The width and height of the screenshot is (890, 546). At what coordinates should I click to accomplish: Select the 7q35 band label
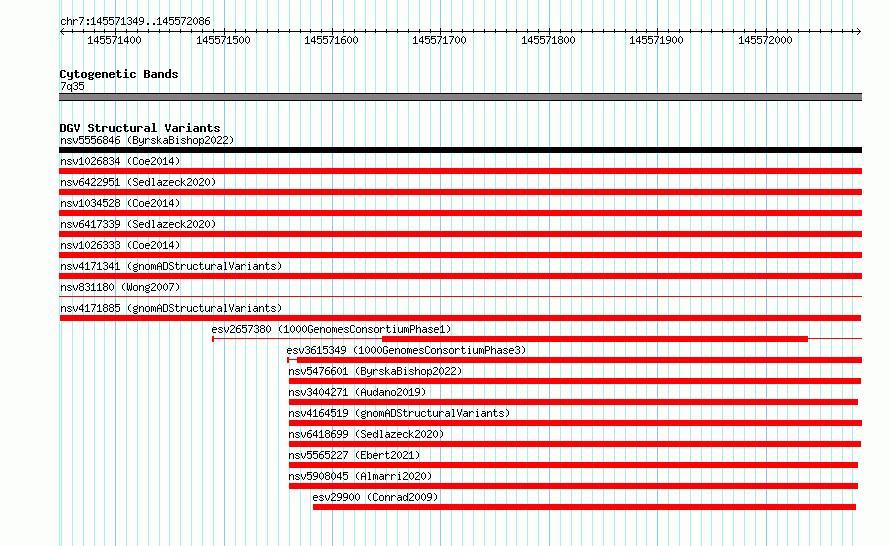[x=72, y=86]
